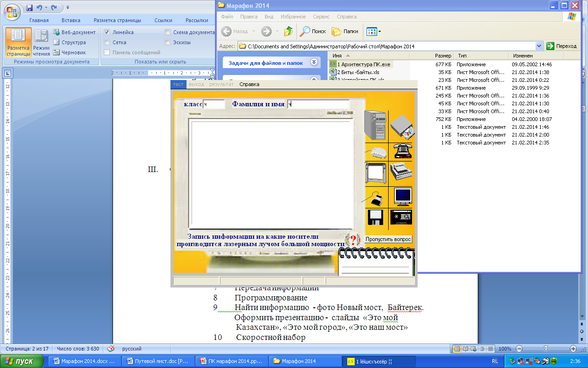
Task: Click the tab stop selector beside ruler
Action: pos(8,73)
